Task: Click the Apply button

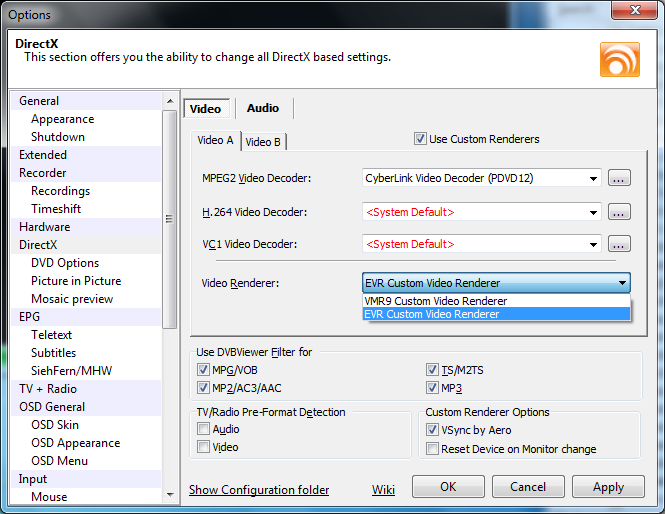Action: pos(608,487)
